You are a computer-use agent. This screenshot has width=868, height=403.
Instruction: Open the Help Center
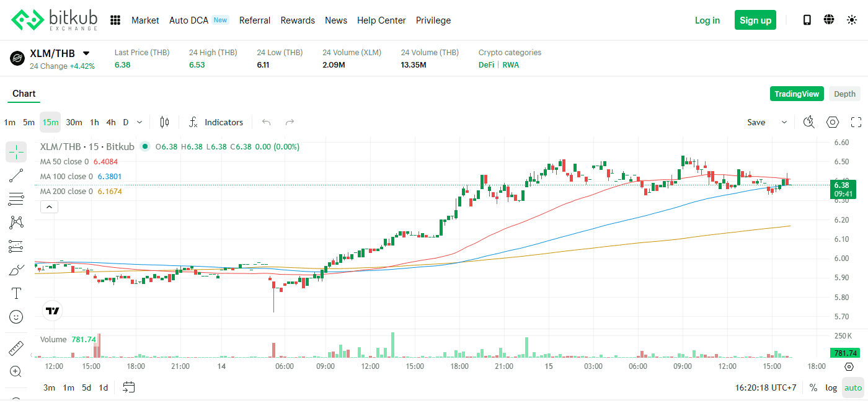point(381,20)
